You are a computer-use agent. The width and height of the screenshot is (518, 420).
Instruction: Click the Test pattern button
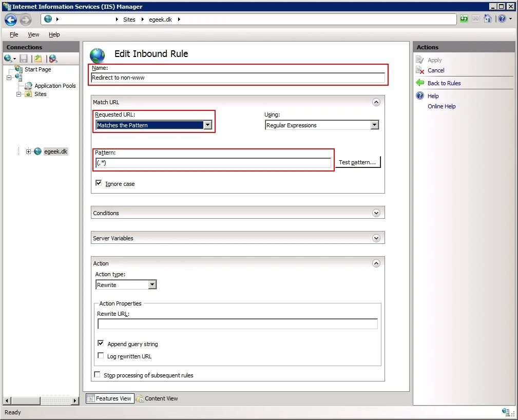point(358,162)
